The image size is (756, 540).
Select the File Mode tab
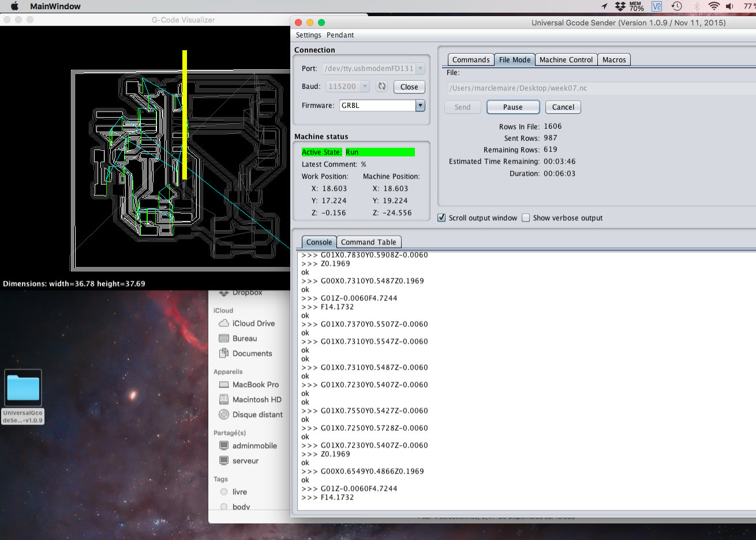click(515, 59)
